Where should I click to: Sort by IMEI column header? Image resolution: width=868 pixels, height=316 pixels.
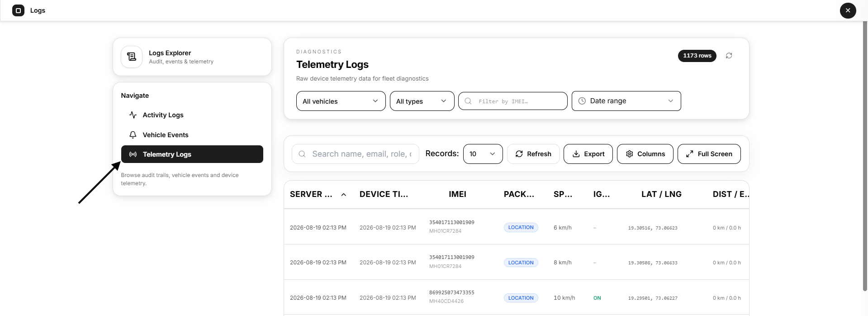457,194
